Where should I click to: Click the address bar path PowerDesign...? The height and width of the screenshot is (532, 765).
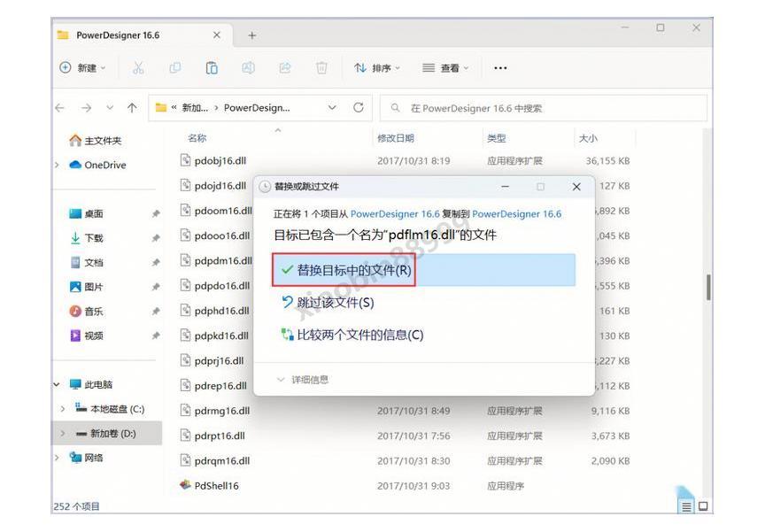257,108
